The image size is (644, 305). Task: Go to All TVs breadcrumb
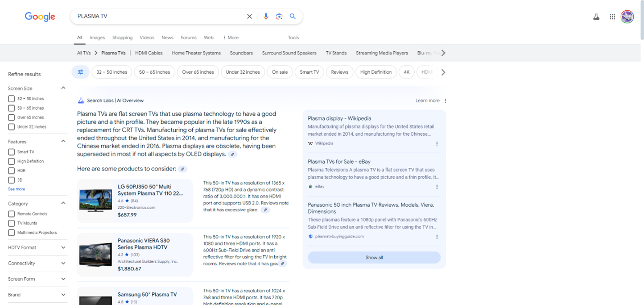84,53
